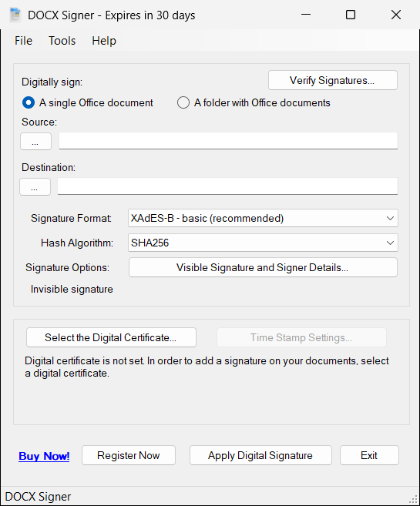The width and height of the screenshot is (420, 506).
Task: Expand the Hash Algorithm SHA256 dropdown
Action: click(263, 243)
